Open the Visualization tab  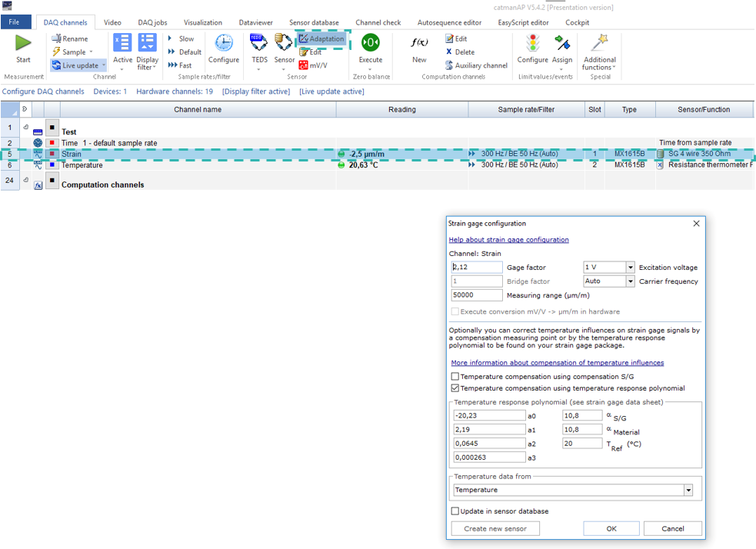tap(203, 22)
